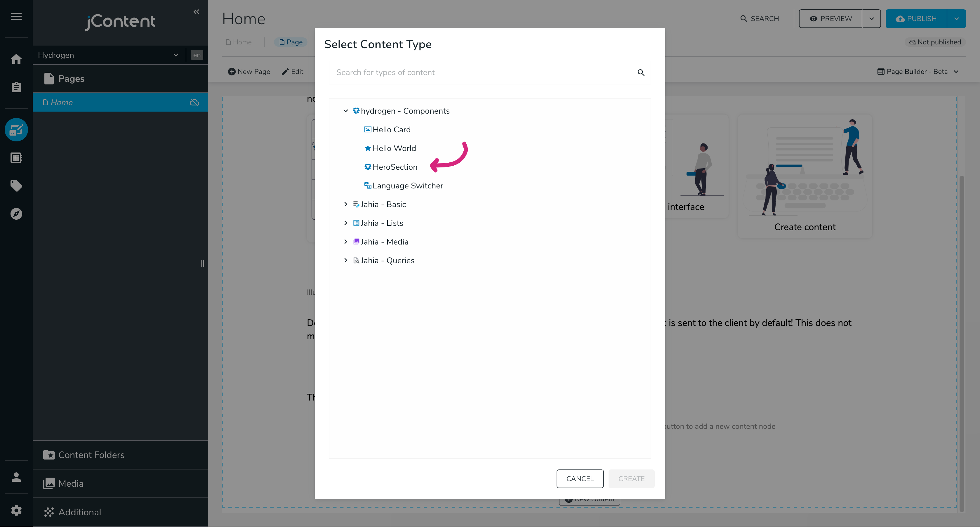This screenshot has height=527, width=980.
Task: Expand the Jahia - Basic group
Action: coord(345,204)
